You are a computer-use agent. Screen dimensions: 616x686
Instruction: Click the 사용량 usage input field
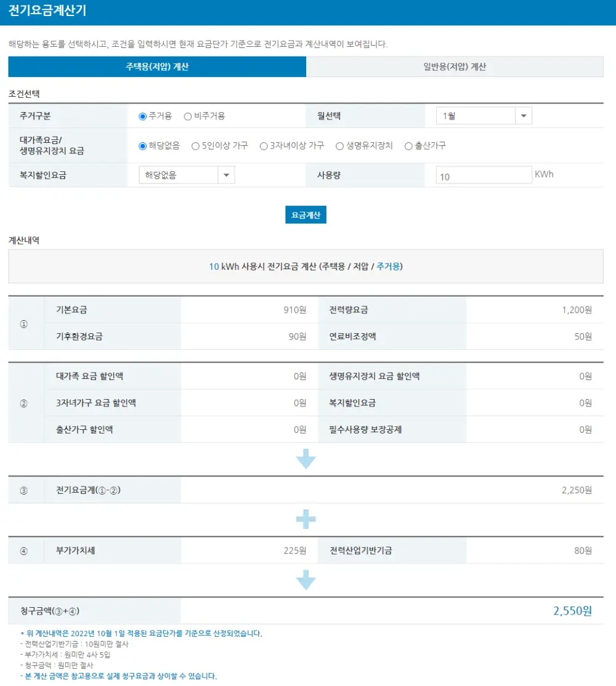click(x=484, y=176)
